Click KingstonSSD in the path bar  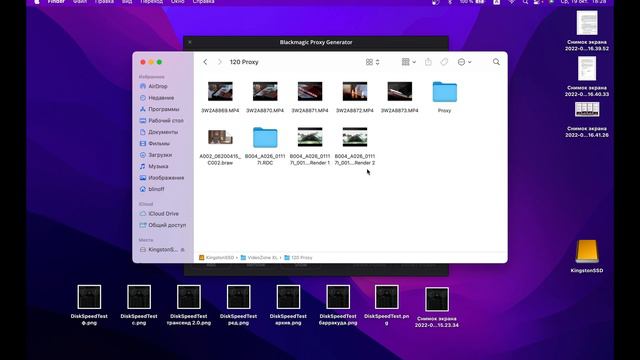tap(217, 258)
